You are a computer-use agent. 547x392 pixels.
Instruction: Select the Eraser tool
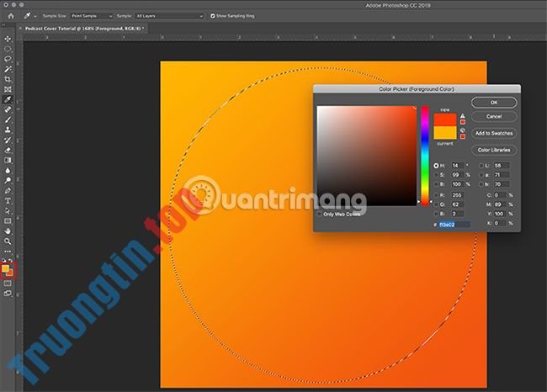tap(8, 151)
